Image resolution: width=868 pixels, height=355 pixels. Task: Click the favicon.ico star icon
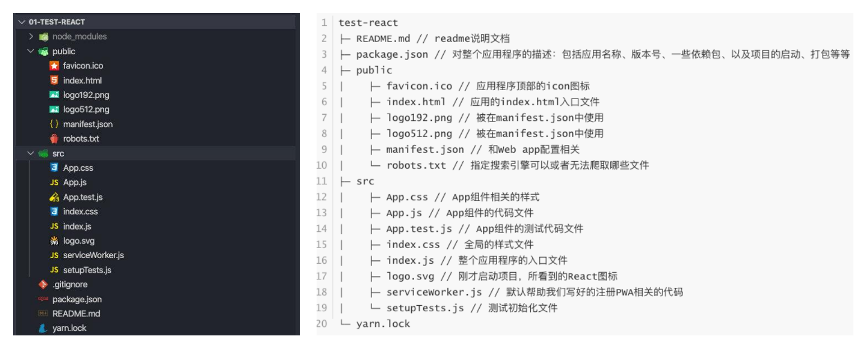tap(54, 66)
